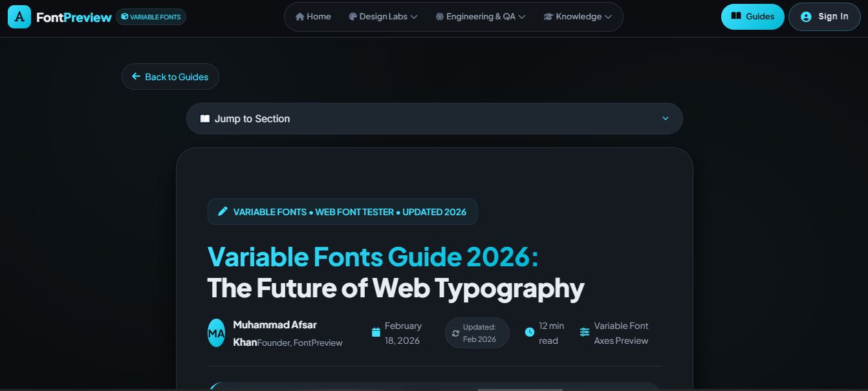Click Founder, FontPreview subtitle text
This screenshot has height=391, width=868.
(x=300, y=343)
